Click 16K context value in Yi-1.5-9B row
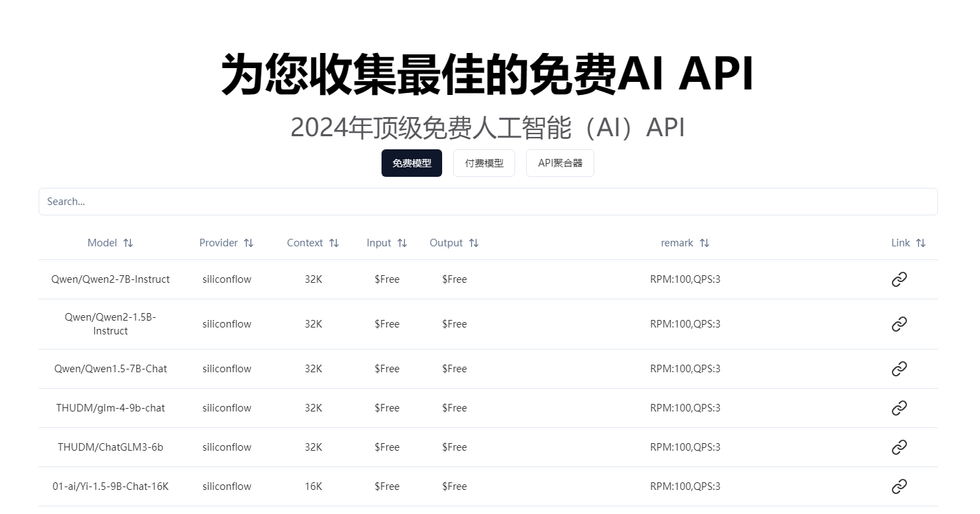Image resolution: width=980 pixels, height=514 pixels. click(x=313, y=486)
